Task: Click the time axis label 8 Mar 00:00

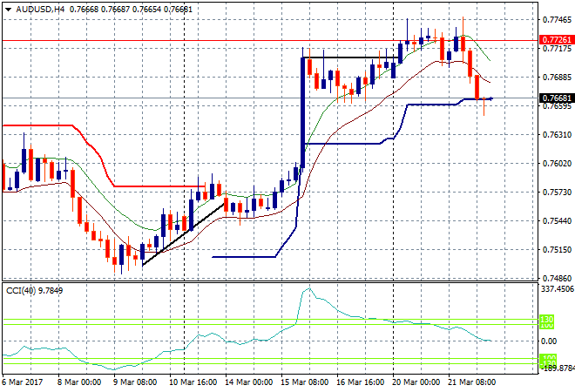Action: (79, 382)
